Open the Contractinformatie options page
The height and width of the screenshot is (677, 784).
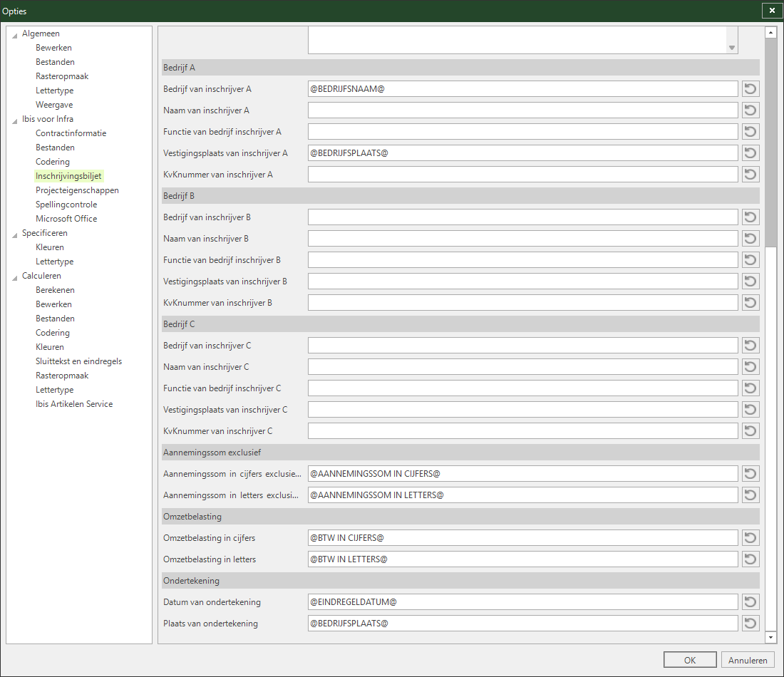pos(71,133)
